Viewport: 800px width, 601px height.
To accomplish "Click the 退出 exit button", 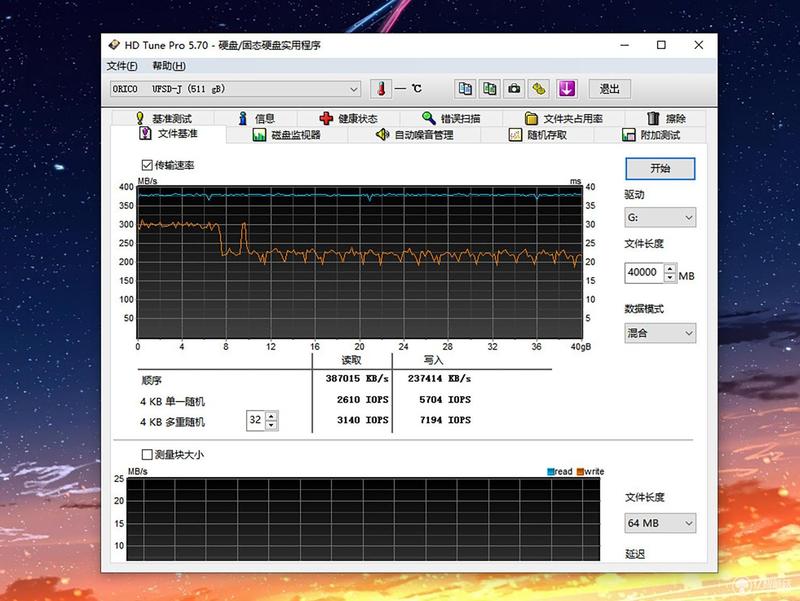I will tap(610, 89).
